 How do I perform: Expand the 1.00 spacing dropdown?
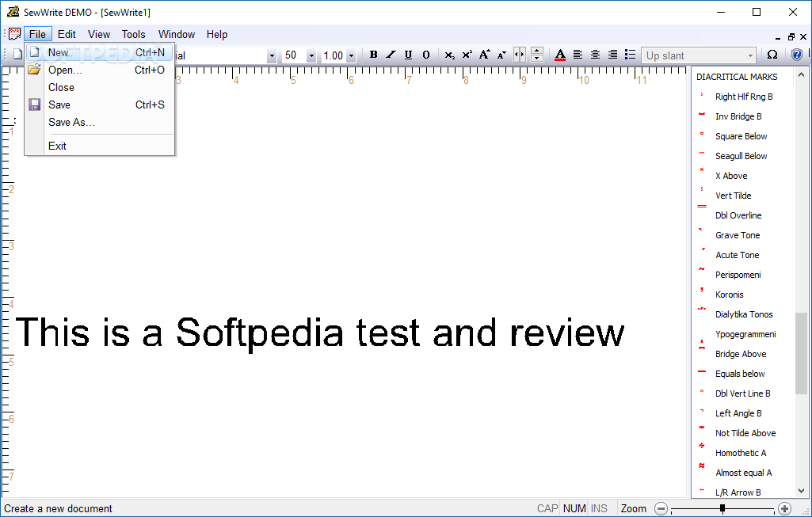coord(351,55)
